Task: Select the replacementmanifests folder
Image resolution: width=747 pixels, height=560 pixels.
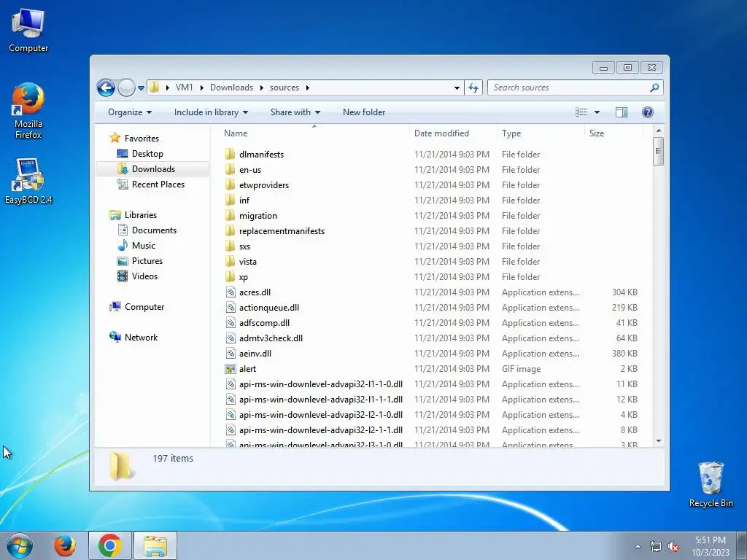Action: point(282,231)
